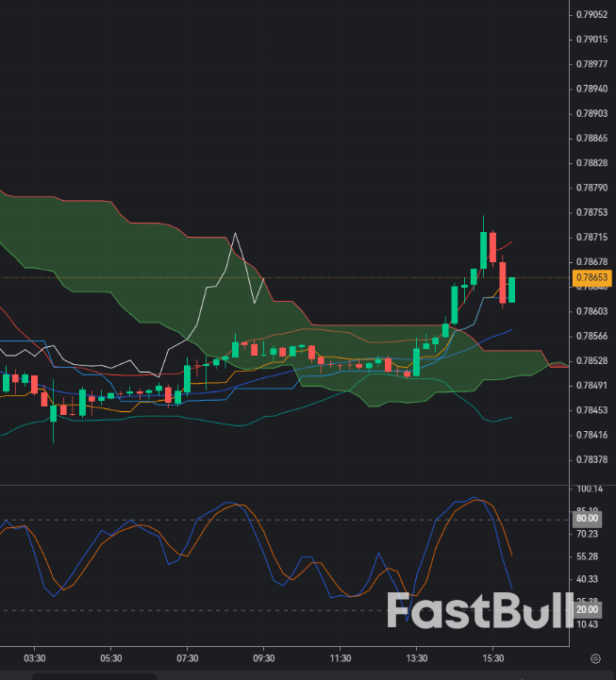This screenshot has height=680, width=616.
Task: Click the 07:30 time axis label
Action: click(x=188, y=658)
